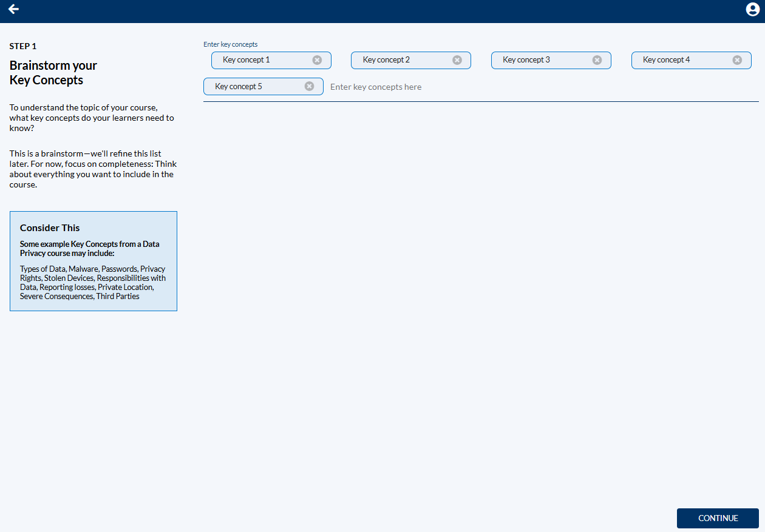Click the "Brainstorm your Key Concepts" heading
This screenshot has width=765, height=532.
coord(53,73)
